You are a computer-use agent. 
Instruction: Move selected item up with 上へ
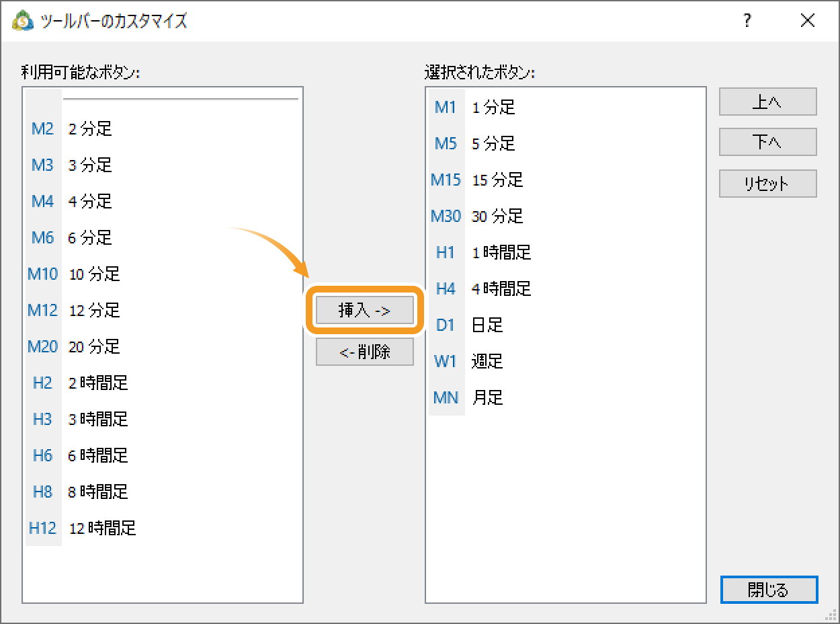[x=768, y=102]
